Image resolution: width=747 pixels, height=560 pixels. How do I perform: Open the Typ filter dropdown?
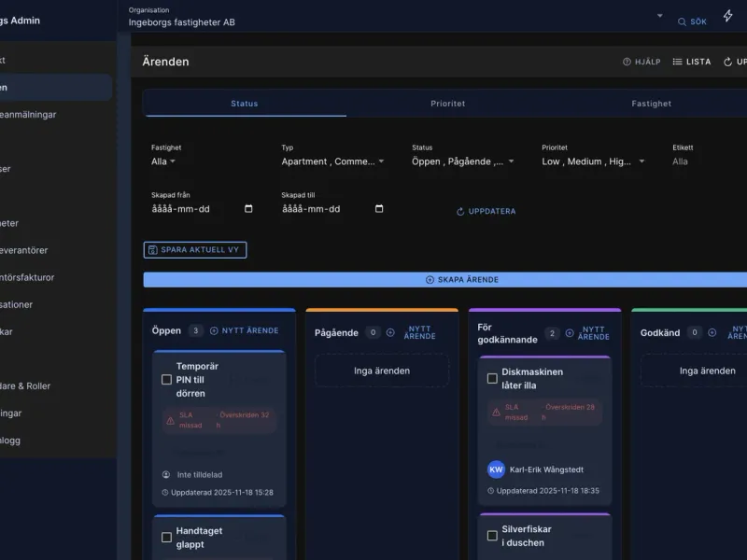point(332,161)
